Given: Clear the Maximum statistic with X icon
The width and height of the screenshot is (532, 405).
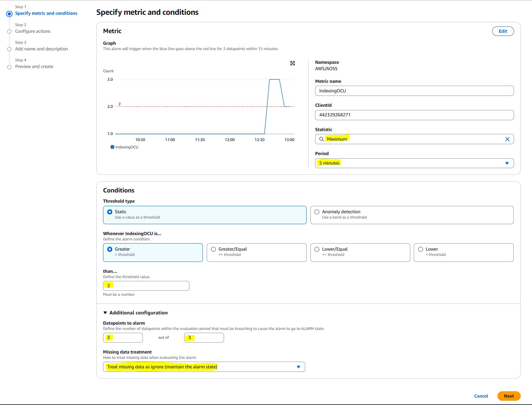Looking at the screenshot, I should (507, 139).
